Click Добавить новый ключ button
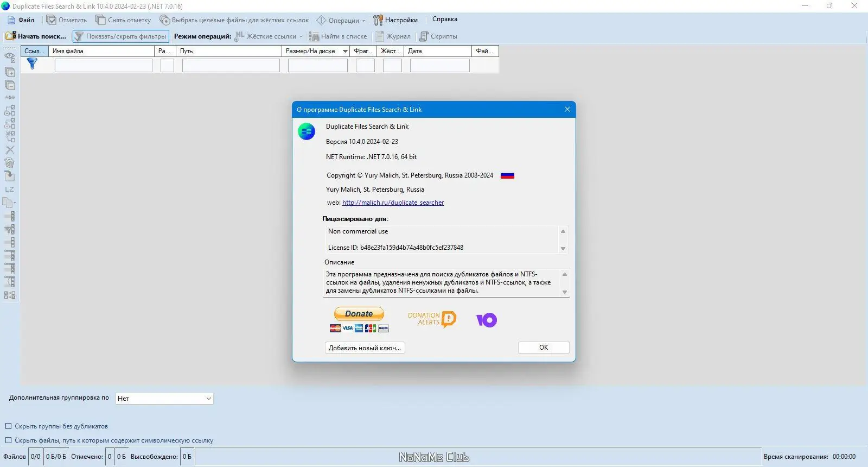 tap(365, 348)
